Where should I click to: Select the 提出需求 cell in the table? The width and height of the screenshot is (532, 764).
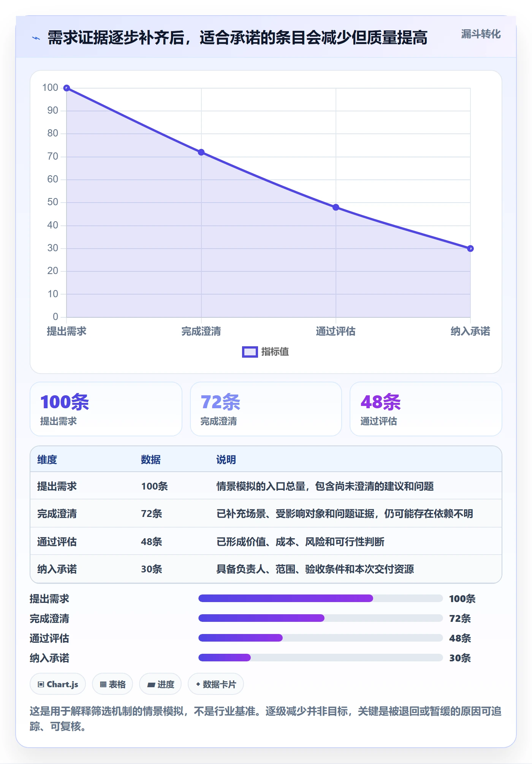57,487
